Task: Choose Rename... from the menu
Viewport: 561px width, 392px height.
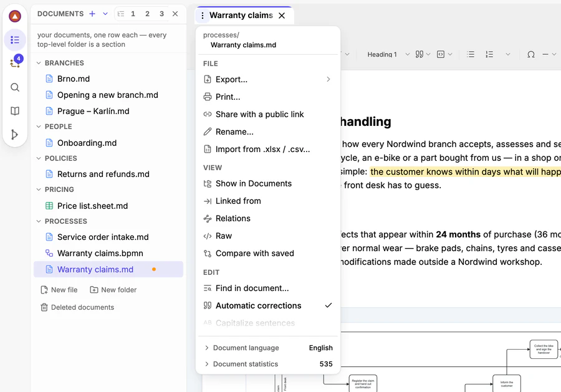Action: [x=267, y=132]
